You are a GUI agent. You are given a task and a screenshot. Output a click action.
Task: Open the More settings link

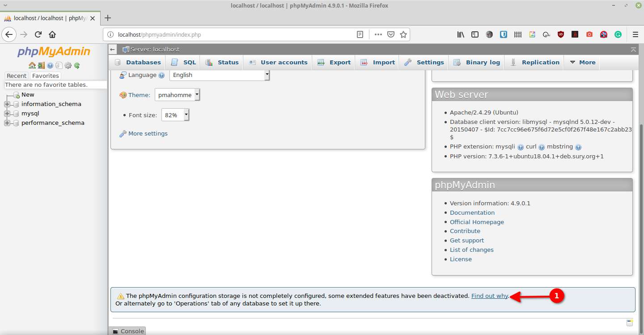coord(148,134)
